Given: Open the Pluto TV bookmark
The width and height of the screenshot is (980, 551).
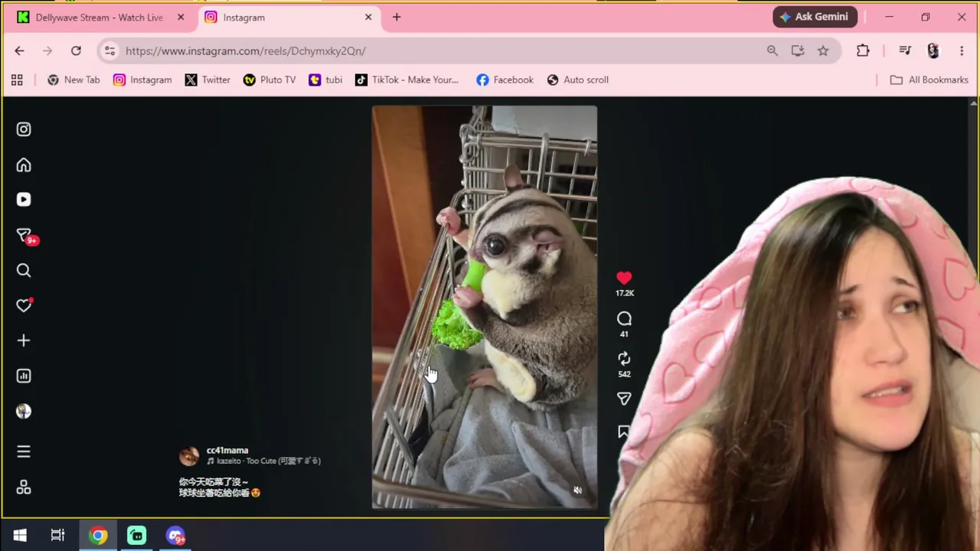Looking at the screenshot, I should click(269, 80).
